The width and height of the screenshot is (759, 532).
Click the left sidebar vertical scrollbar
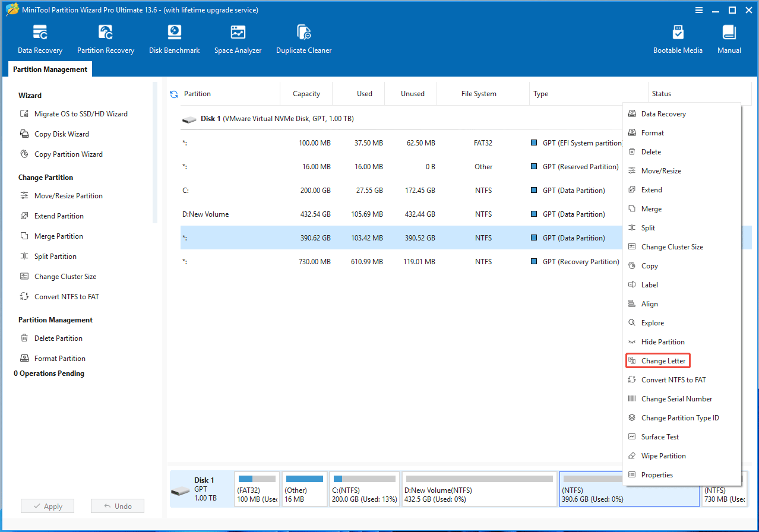coord(155,153)
